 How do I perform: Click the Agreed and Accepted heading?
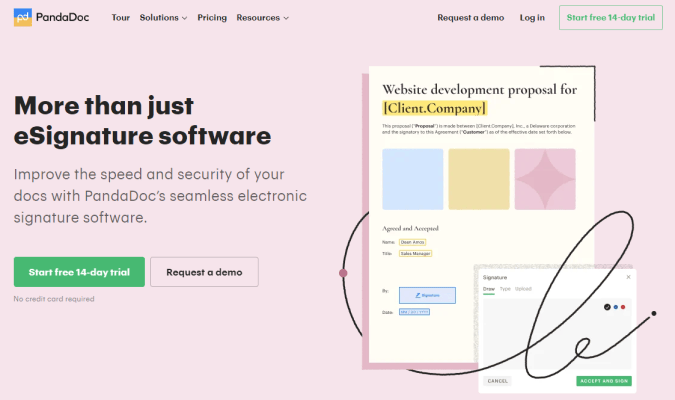410,228
